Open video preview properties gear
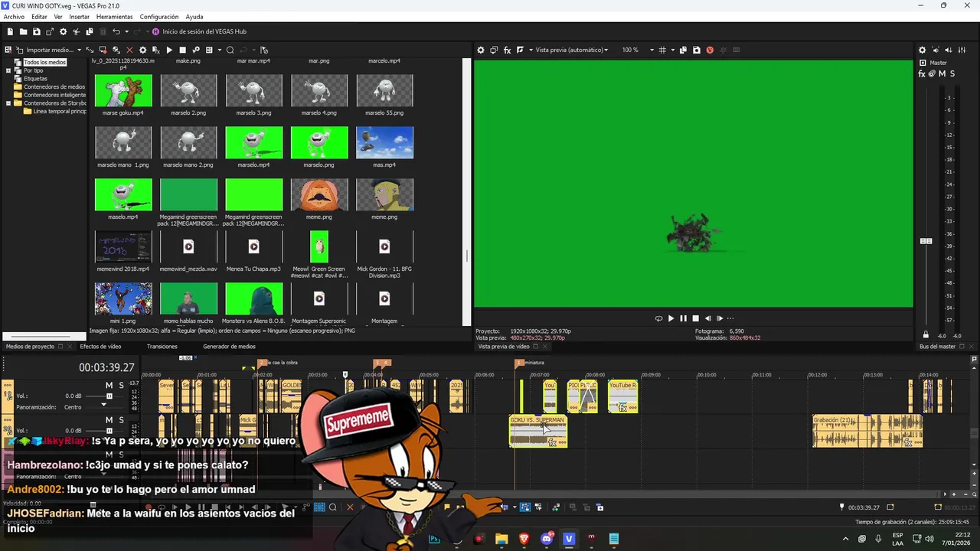This screenshot has width=980, height=551. [481, 50]
